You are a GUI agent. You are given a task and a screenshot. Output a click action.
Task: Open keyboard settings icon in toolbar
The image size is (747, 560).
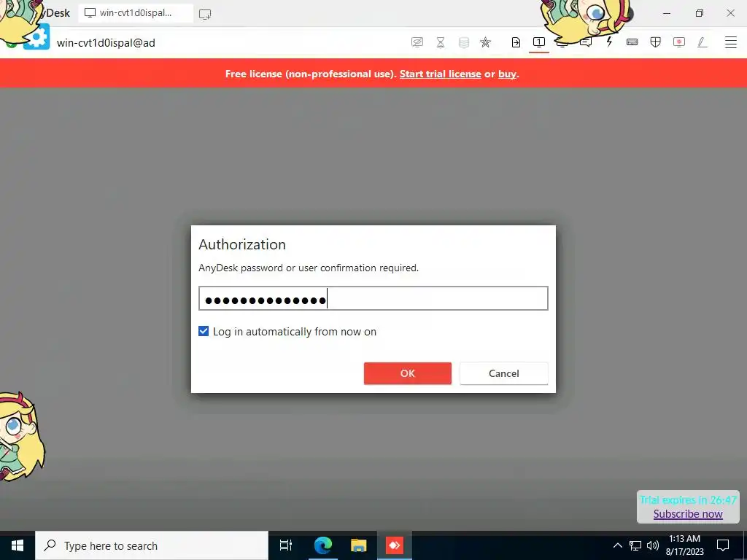pos(632,42)
